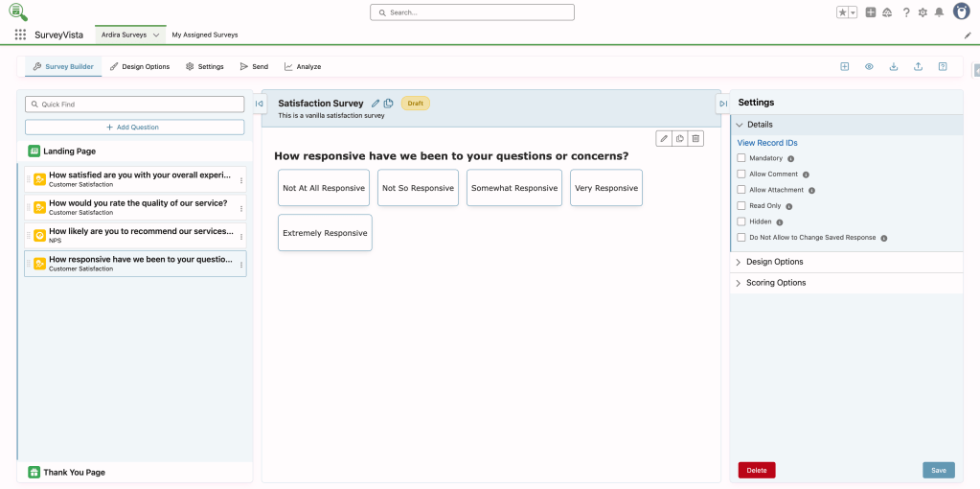Click the Mandatory info icon
This screenshot has width=980, height=489.
[x=790, y=159]
